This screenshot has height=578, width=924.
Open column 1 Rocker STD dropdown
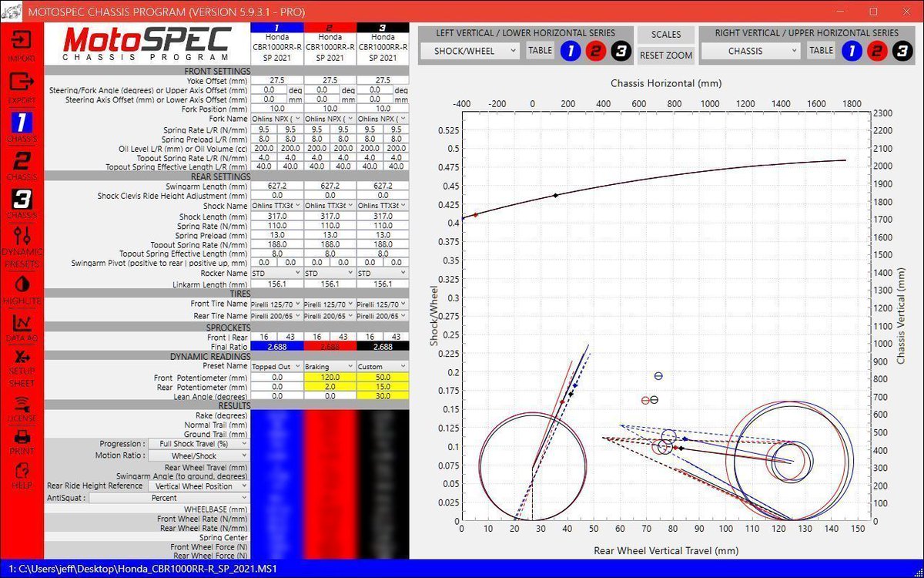click(277, 273)
